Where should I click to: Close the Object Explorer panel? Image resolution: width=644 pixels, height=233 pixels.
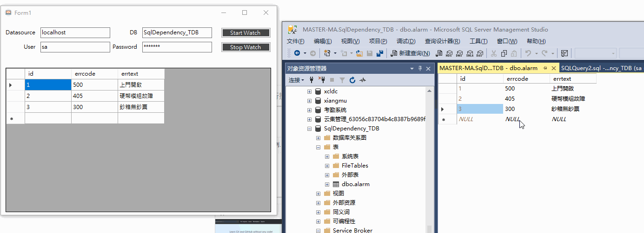[x=429, y=69]
